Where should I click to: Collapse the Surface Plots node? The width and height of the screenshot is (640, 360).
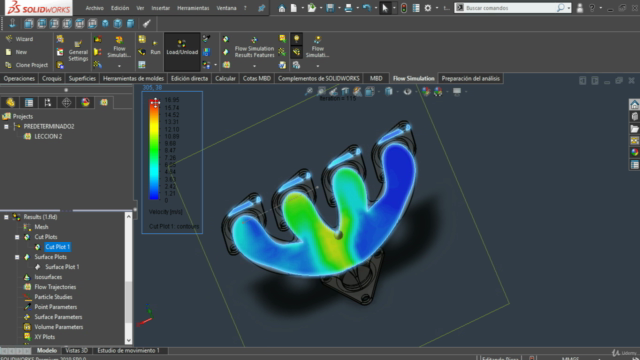(x=17, y=257)
